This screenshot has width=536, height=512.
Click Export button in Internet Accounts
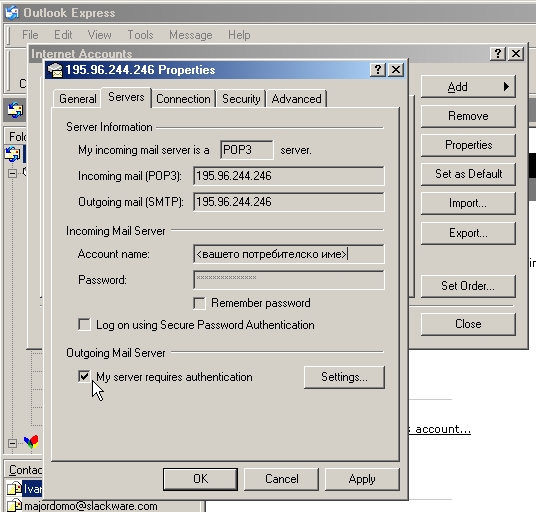[x=468, y=233]
